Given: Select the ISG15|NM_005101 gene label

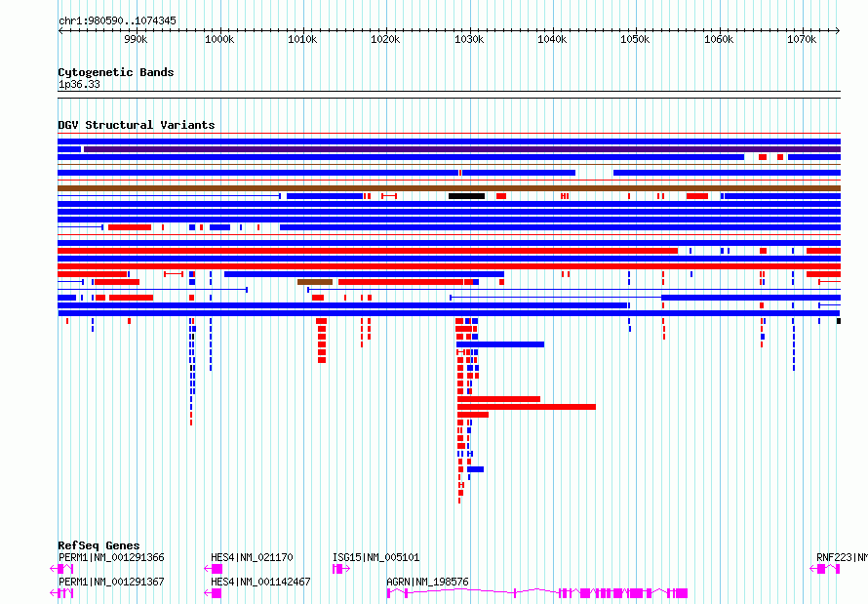Looking at the screenshot, I should click(x=375, y=557).
